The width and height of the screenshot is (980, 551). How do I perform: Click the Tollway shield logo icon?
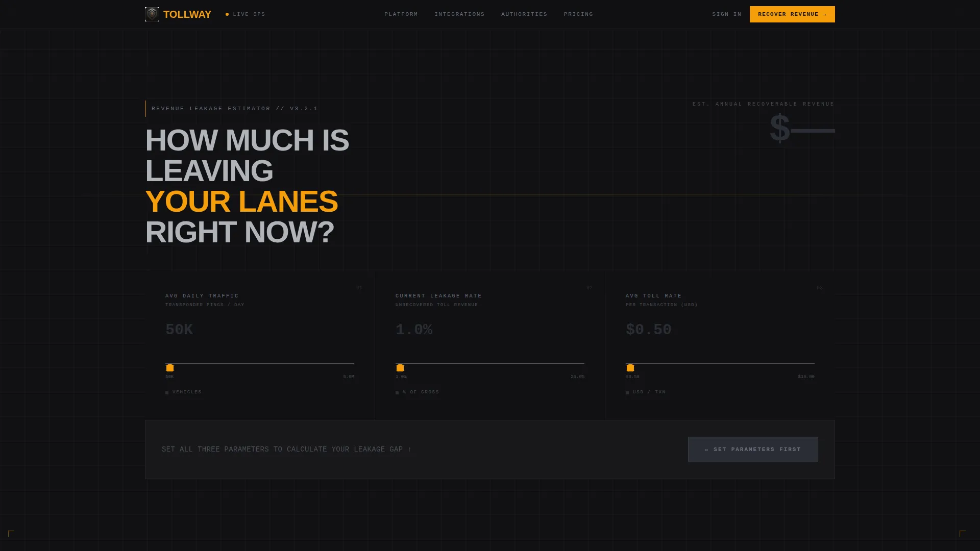click(x=152, y=14)
